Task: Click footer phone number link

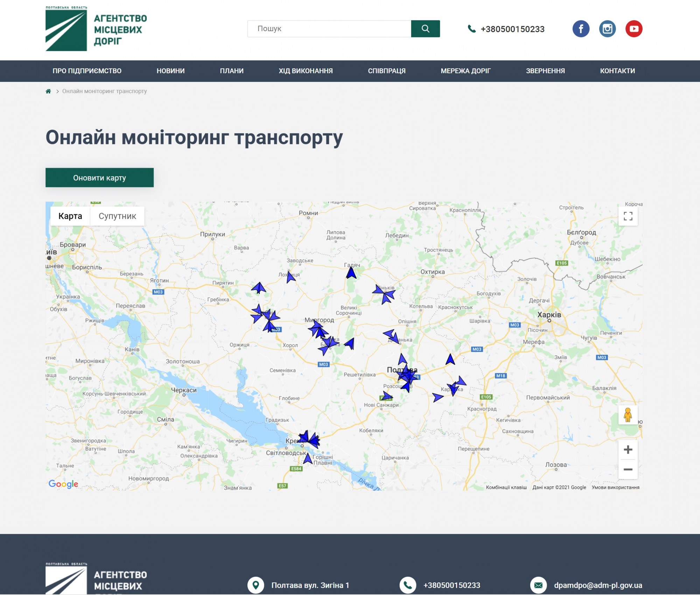Action: 452,585
